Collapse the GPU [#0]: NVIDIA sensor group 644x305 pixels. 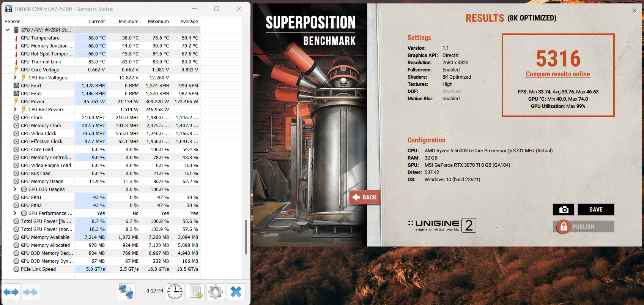point(8,30)
